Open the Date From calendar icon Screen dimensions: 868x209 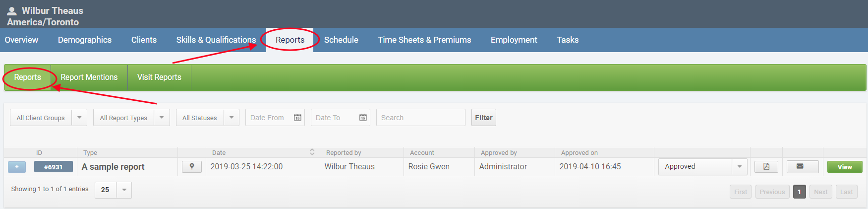[297, 118]
